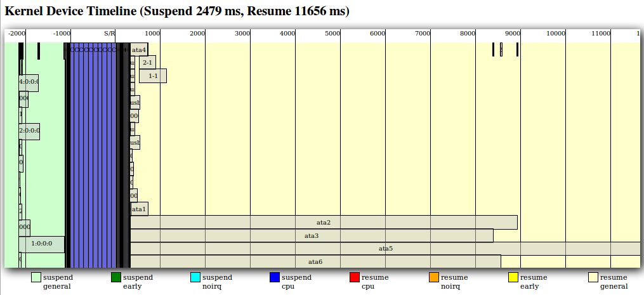Click the S/R marker on timeline
The width and height of the screenshot is (644, 295).
tap(109, 33)
